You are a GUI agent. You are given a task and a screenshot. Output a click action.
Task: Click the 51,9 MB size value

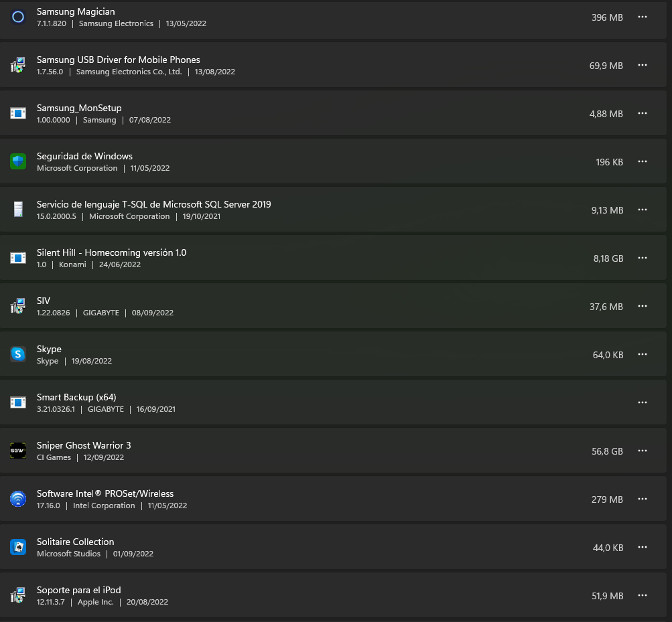coord(607,596)
